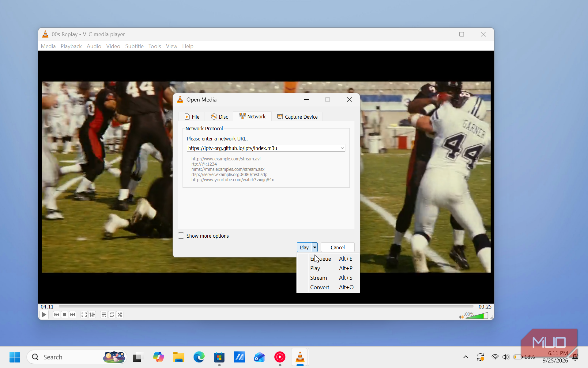Image resolution: width=588 pixels, height=368 pixels.
Task: Click the Play button in VLC controls
Action: tap(44, 315)
